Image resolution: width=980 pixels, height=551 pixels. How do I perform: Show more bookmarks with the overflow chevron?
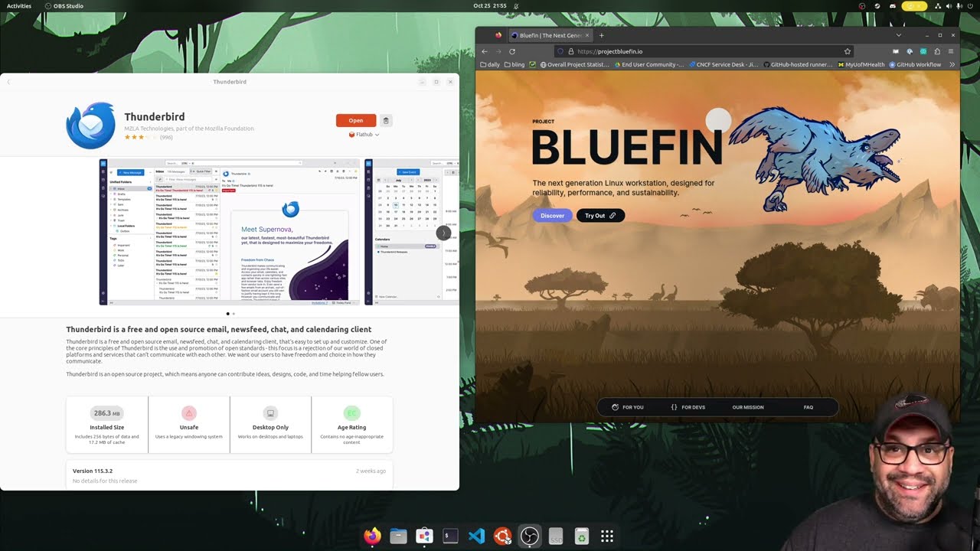pos(952,65)
